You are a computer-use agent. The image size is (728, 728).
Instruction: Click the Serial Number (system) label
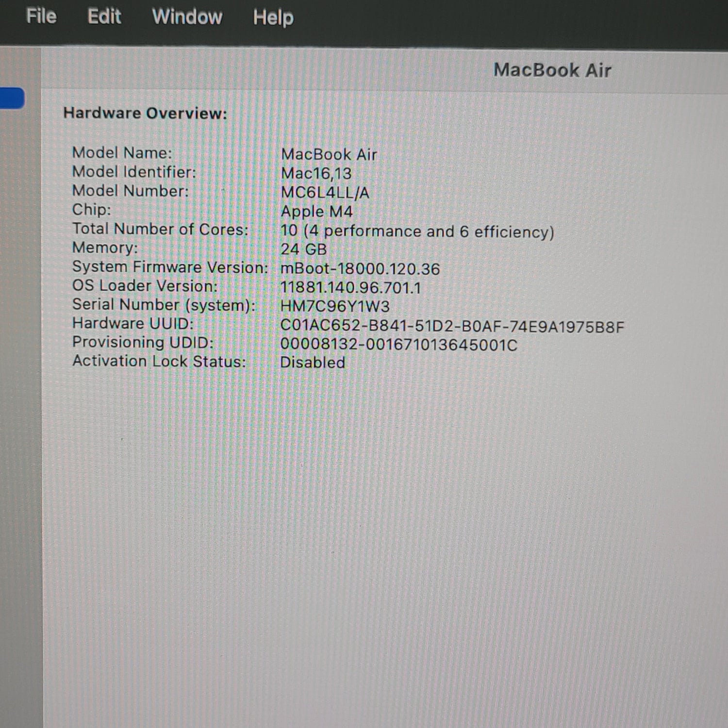tap(164, 305)
